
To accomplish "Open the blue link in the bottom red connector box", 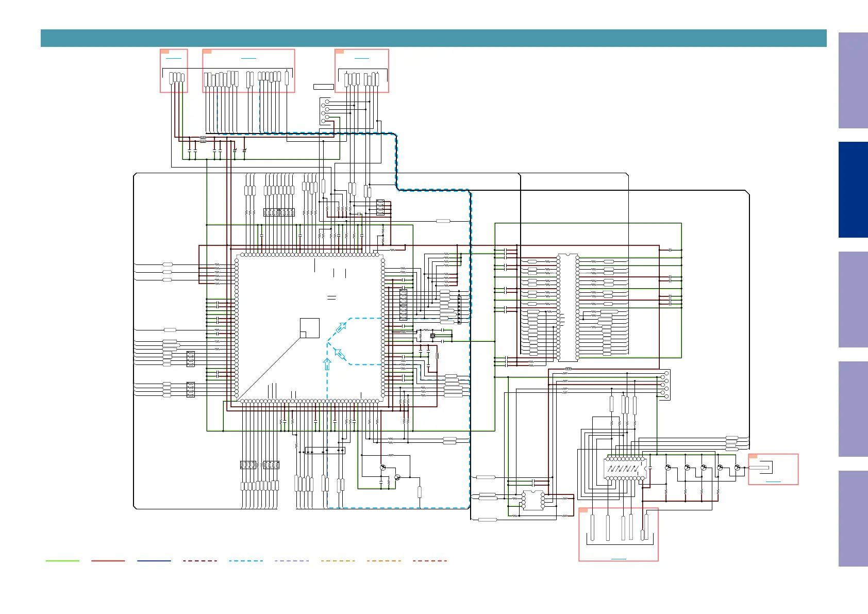I will 619,559.
